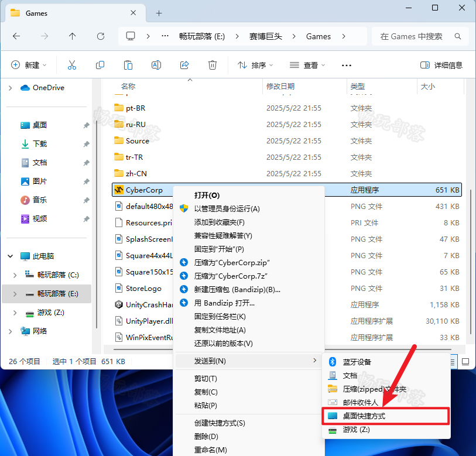Click the Delete trash icon in toolbar
This screenshot has height=456, width=476.
212,65
